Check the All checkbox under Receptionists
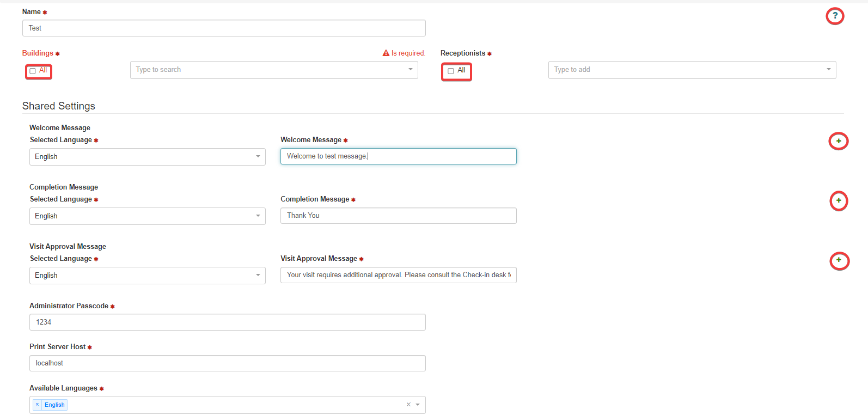The height and width of the screenshot is (415, 868). coord(451,71)
